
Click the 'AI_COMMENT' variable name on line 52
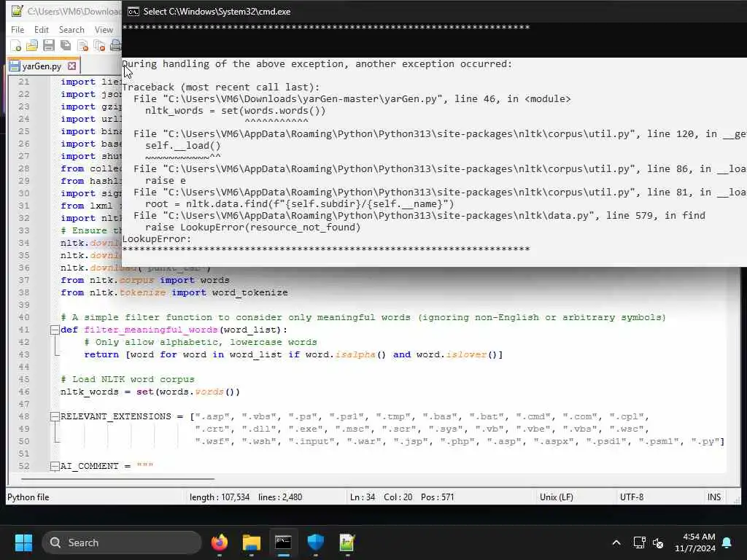(x=90, y=466)
